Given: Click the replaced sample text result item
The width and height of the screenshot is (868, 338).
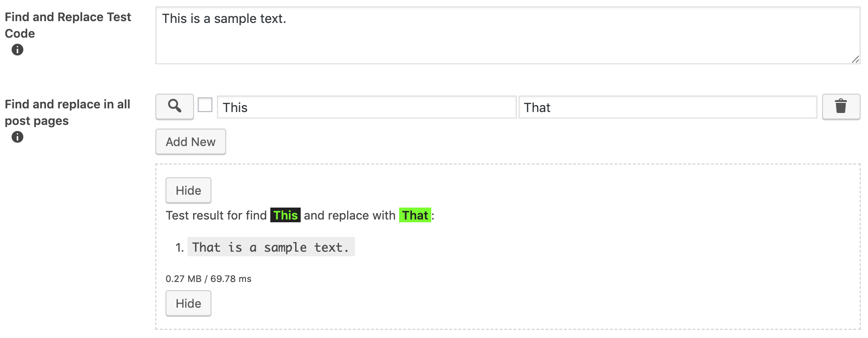Looking at the screenshot, I should (271, 247).
